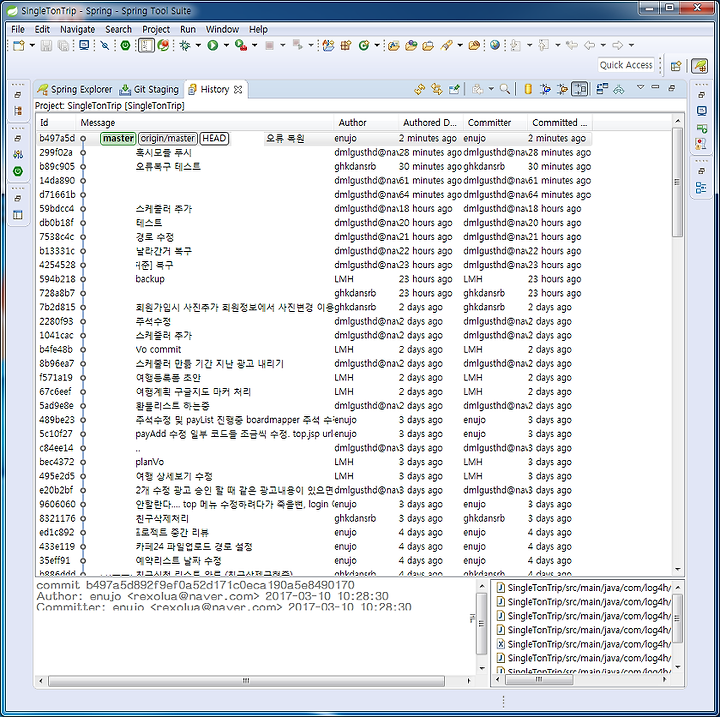Open the Project menu

[x=156, y=29]
